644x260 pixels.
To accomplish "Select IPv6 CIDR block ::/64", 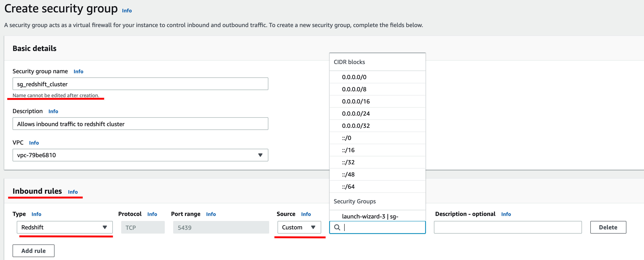I will coord(377,187).
